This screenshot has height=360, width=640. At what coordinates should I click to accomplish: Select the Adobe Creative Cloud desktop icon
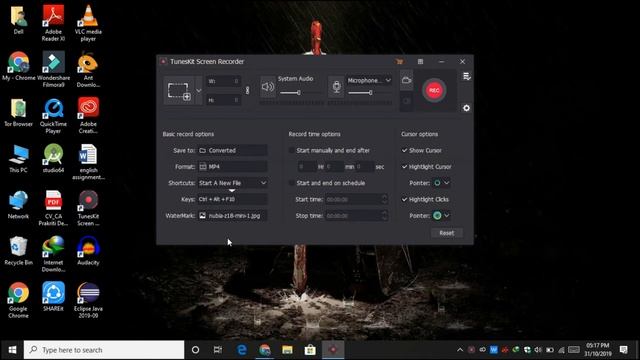coord(88,116)
